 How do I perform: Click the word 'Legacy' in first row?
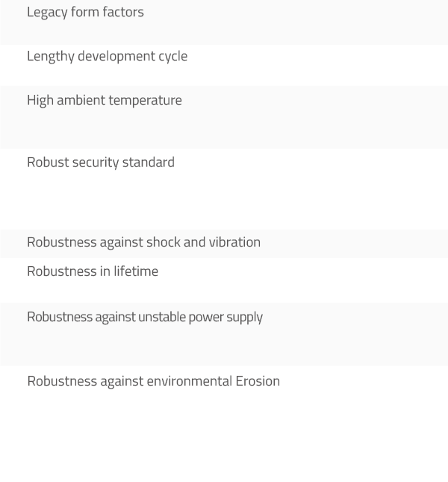click(47, 13)
